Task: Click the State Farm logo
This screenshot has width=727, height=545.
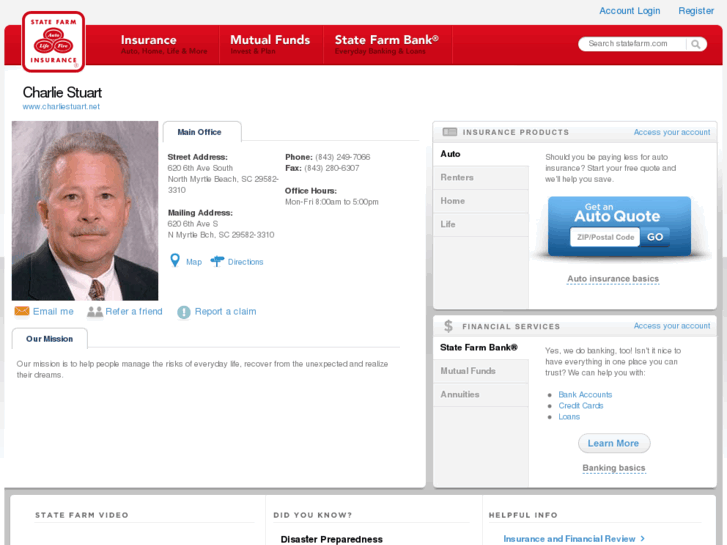Action: coord(53,42)
